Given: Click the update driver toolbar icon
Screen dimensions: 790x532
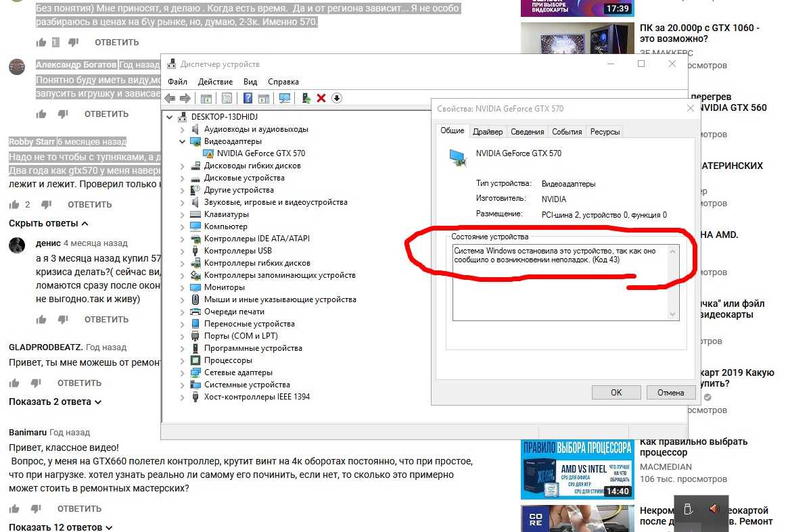Looking at the screenshot, I should pos(306,98).
